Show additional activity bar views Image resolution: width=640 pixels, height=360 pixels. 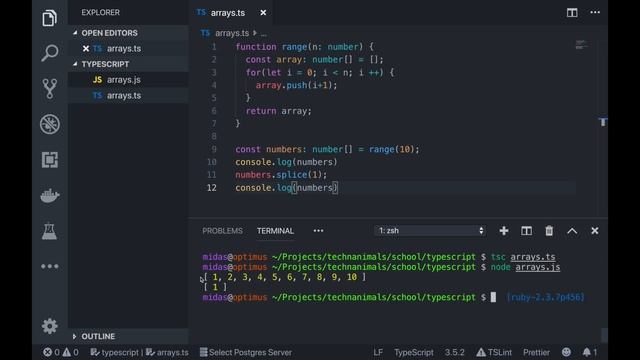point(49,267)
